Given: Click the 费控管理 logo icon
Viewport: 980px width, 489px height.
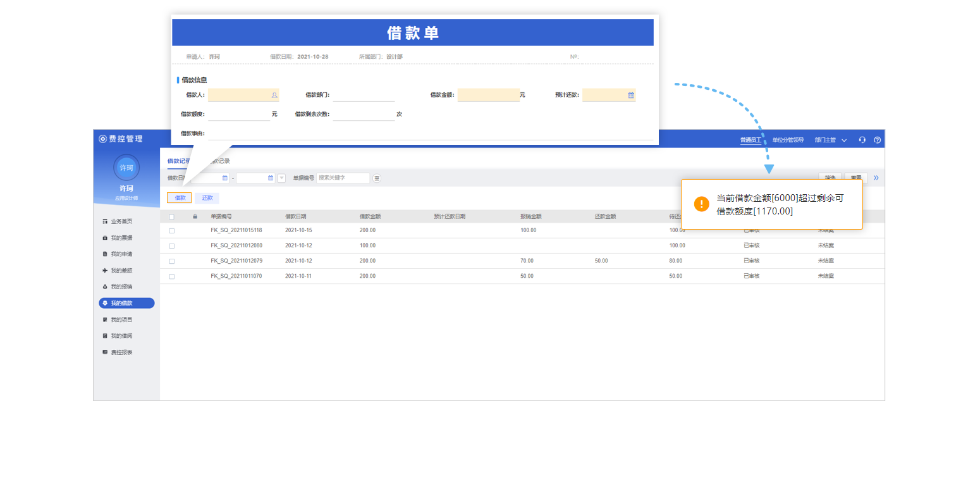Looking at the screenshot, I should (x=102, y=139).
